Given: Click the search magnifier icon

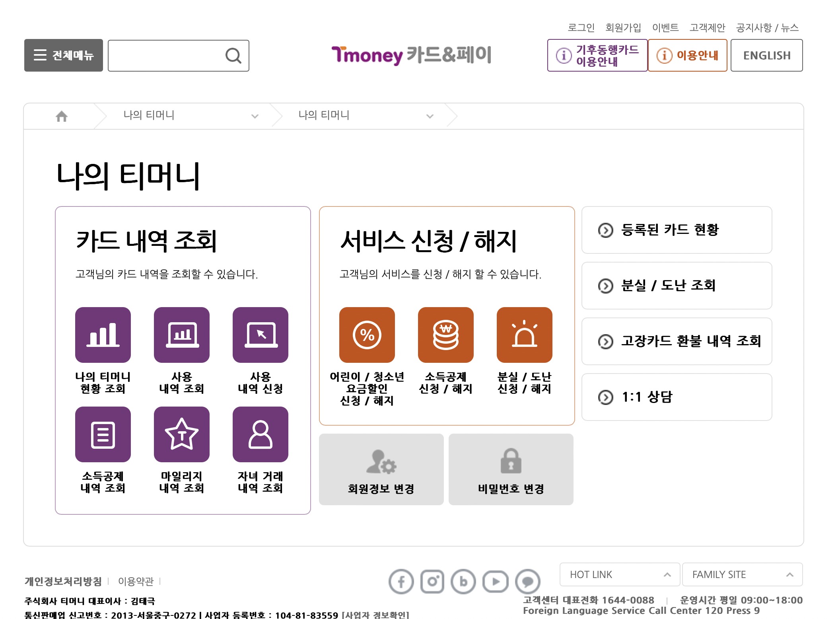Looking at the screenshot, I should [233, 56].
